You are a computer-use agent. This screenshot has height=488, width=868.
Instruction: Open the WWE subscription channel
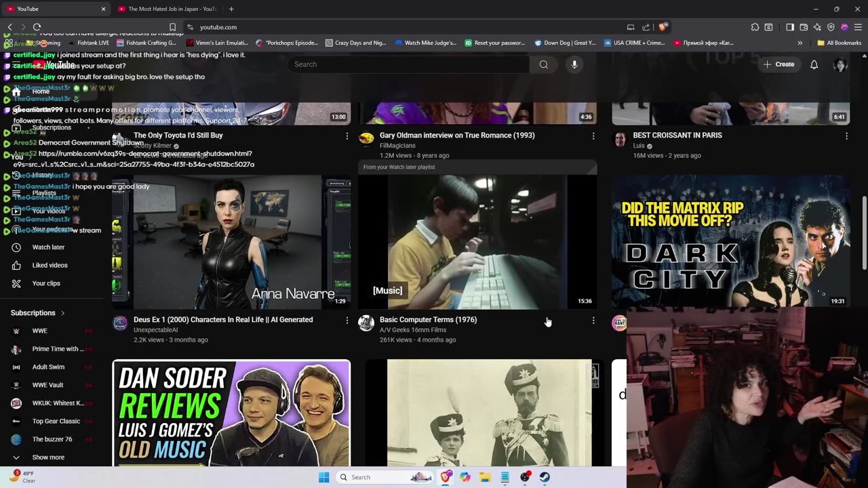[x=41, y=331]
